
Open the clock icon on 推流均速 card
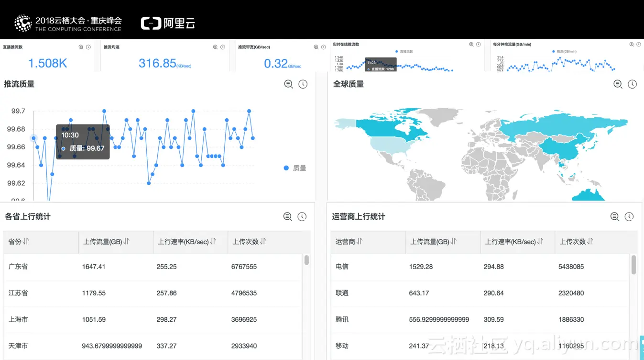click(223, 47)
